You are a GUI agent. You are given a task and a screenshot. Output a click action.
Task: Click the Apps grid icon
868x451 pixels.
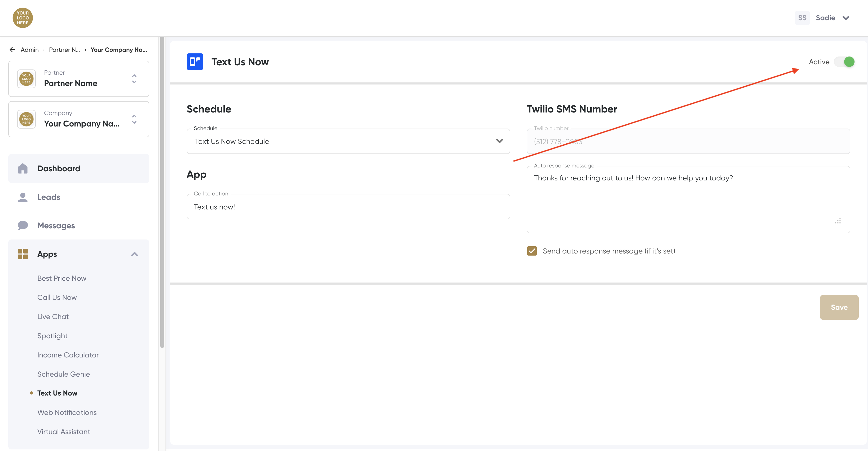point(23,254)
